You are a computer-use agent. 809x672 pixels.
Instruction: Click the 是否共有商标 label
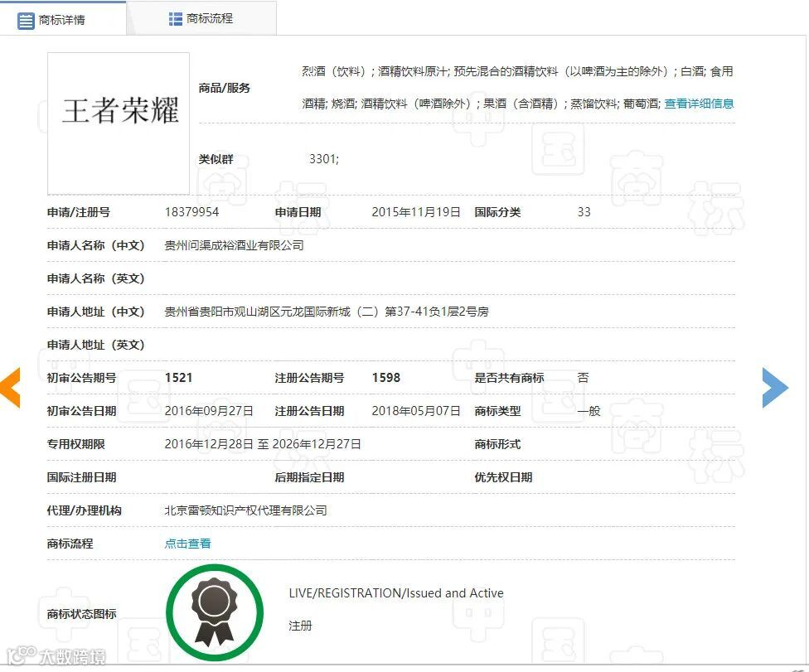click(x=509, y=378)
